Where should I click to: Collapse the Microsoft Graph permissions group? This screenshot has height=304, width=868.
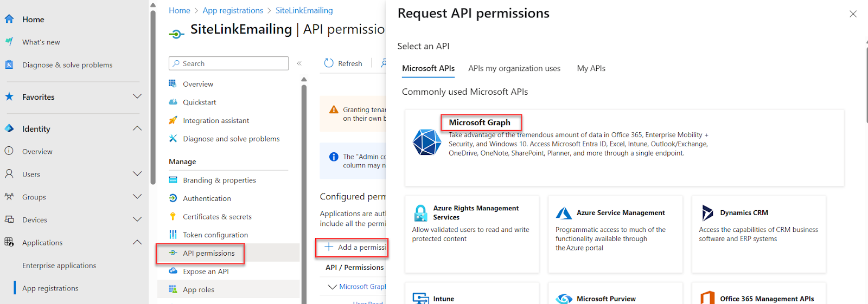point(333,286)
